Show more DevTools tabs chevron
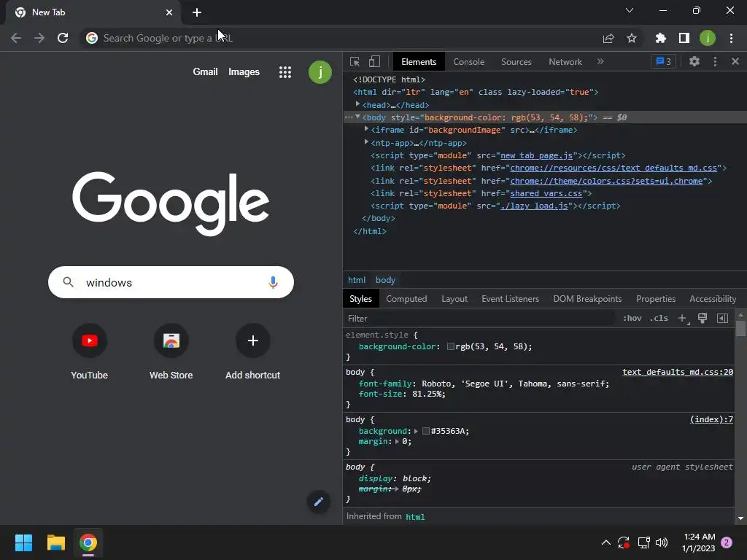 coord(600,61)
